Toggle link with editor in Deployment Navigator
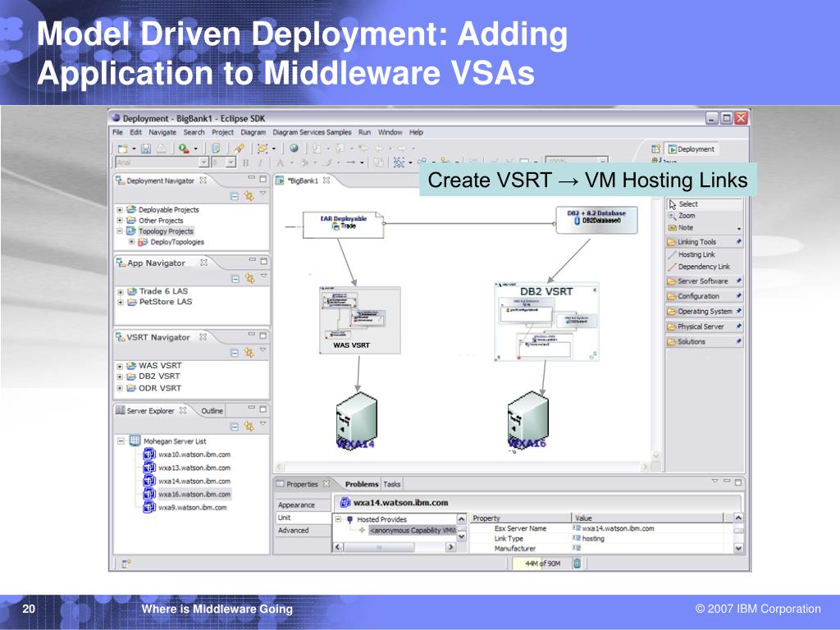Image resolution: width=840 pixels, height=630 pixels. pos(249,196)
